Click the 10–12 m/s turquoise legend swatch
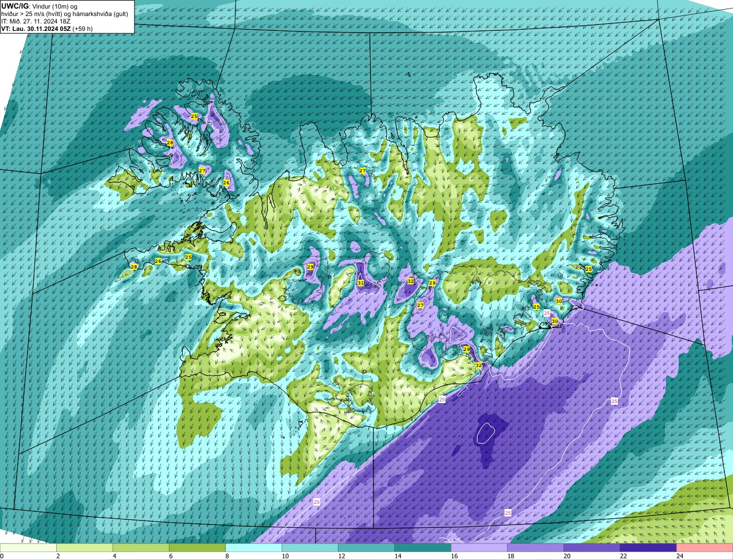 [311, 547]
